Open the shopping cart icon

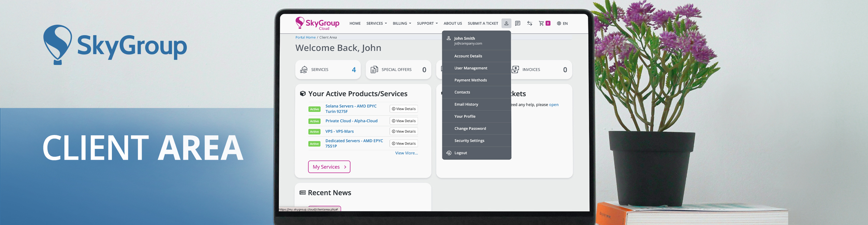541,23
